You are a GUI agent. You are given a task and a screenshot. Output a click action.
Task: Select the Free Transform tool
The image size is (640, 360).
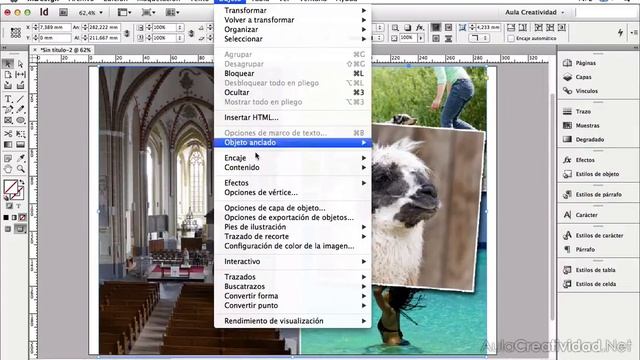20,133
